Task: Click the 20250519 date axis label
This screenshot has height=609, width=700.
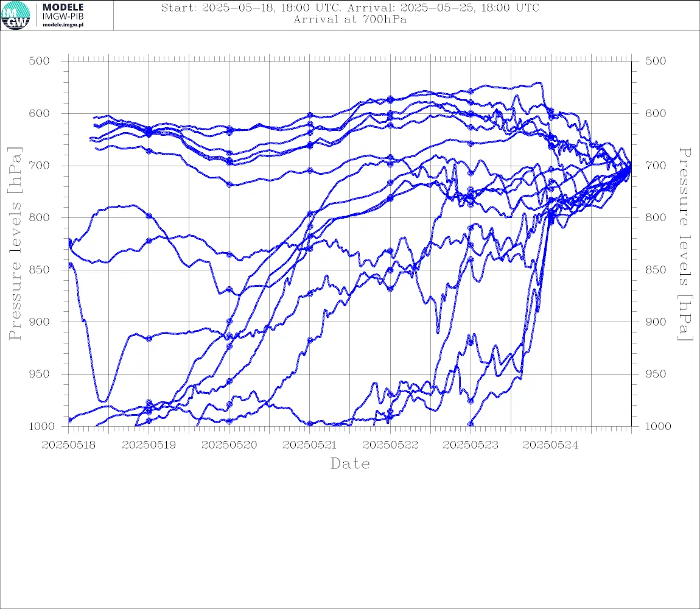Action: tap(149, 445)
